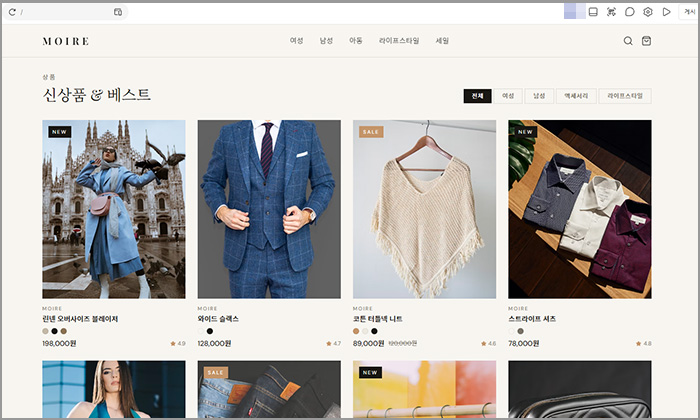Screen dimensions: 700x420
Task: Click the 게시 publish button
Action: (689, 12)
